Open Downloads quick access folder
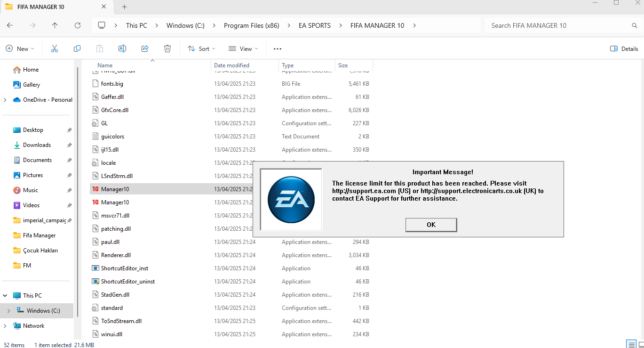 click(38, 145)
